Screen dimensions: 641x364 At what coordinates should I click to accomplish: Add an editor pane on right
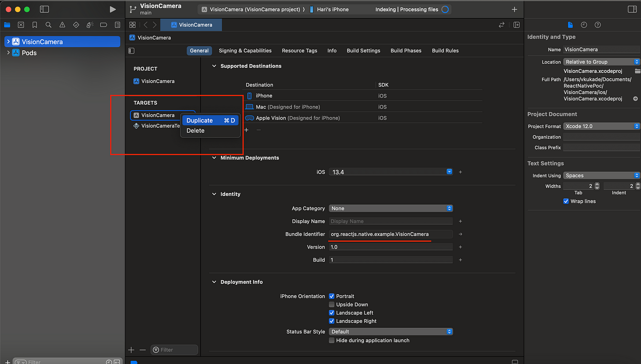tap(516, 25)
